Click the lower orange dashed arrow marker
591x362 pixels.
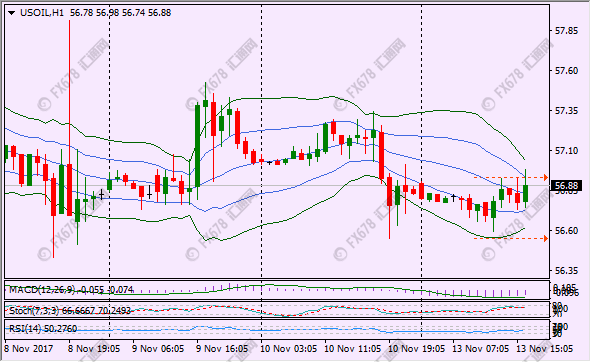[545, 238]
